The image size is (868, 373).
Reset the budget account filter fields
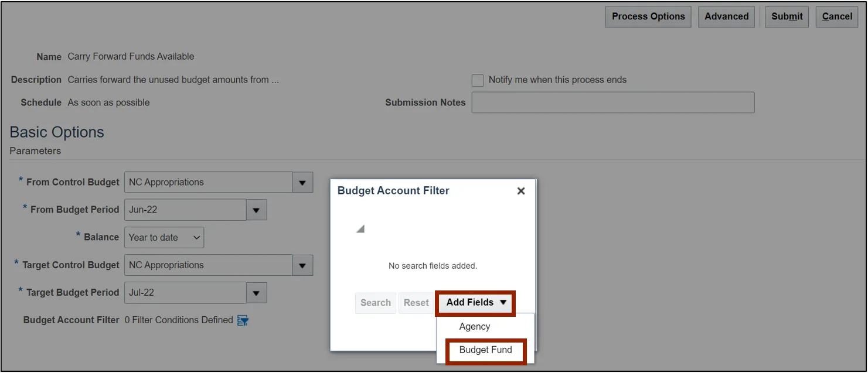coord(416,303)
